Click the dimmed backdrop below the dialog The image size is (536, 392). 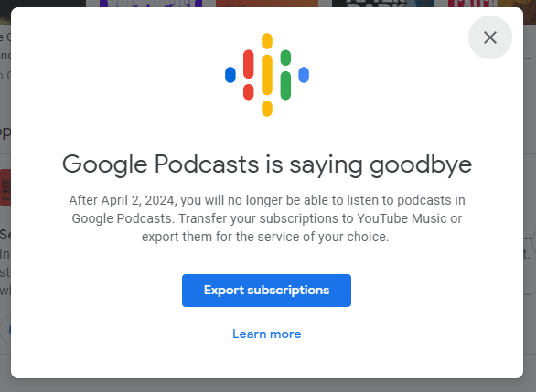pos(267,386)
